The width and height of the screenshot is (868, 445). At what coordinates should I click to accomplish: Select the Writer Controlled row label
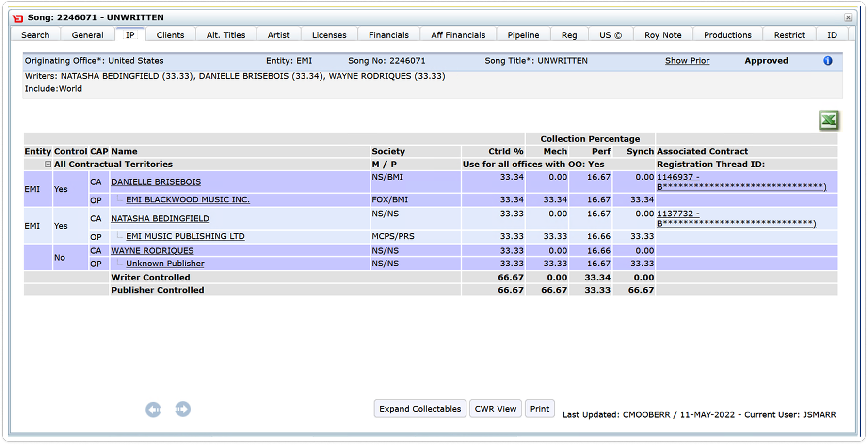[151, 278]
